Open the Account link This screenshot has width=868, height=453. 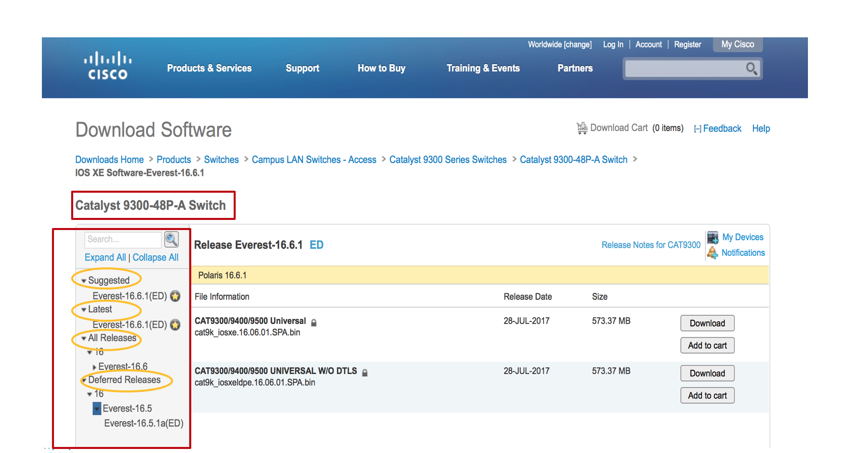648,44
